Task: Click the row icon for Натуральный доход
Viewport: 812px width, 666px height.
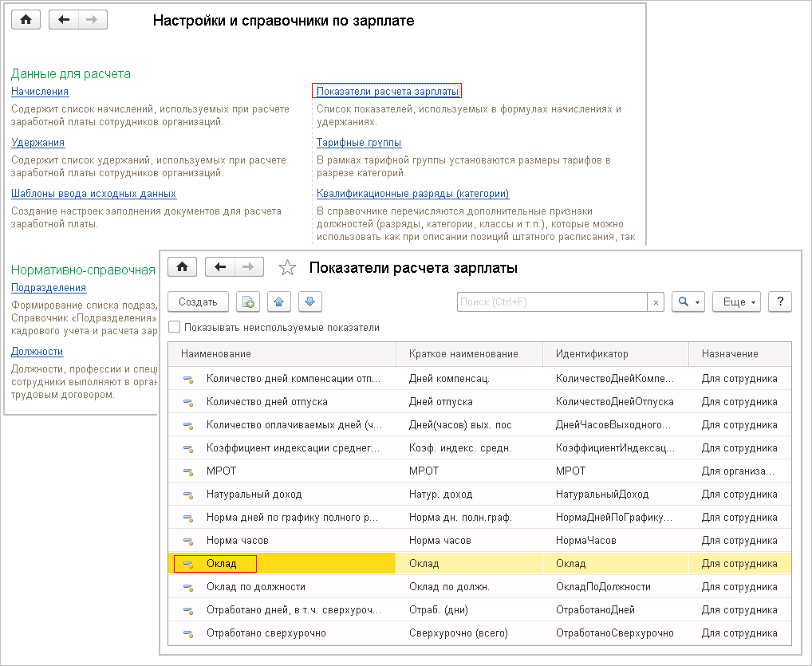Action: (x=188, y=495)
